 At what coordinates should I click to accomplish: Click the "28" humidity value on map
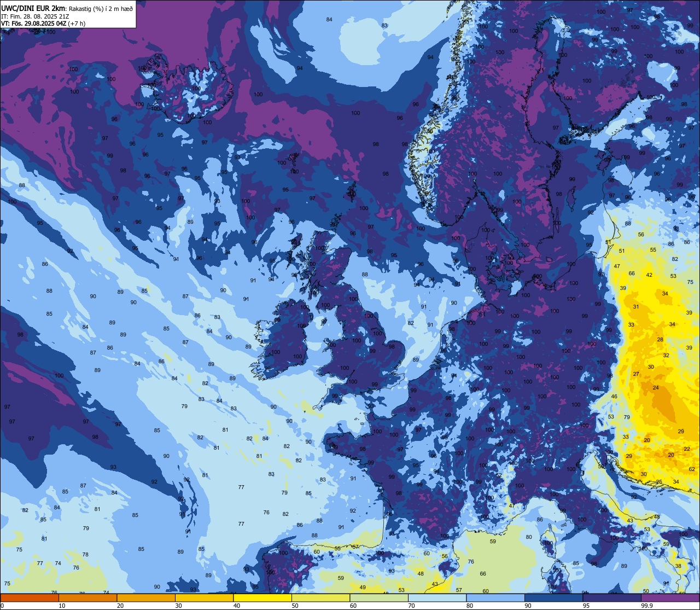(660, 340)
